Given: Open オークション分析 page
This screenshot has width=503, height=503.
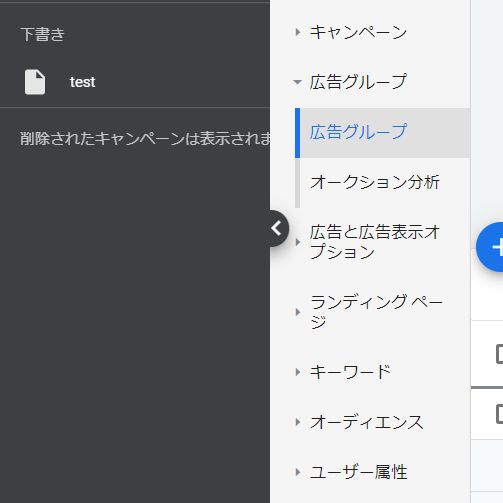Looking at the screenshot, I should click(x=375, y=182).
